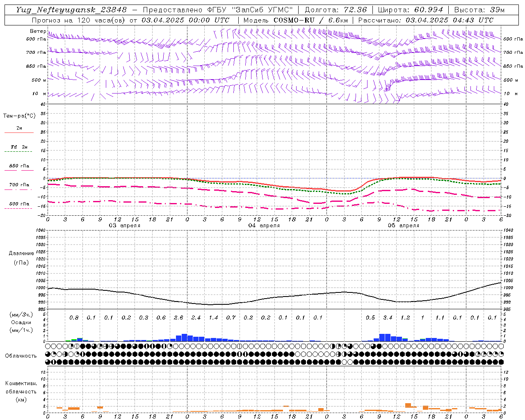Click the Ветер panel label
The image size is (525, 420).
coord(38,31)
